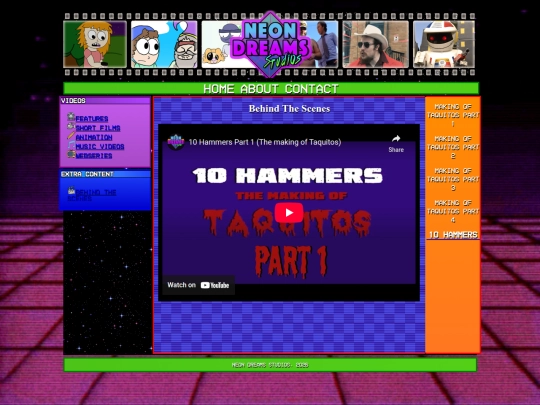Open the Home page

point(219,89)
